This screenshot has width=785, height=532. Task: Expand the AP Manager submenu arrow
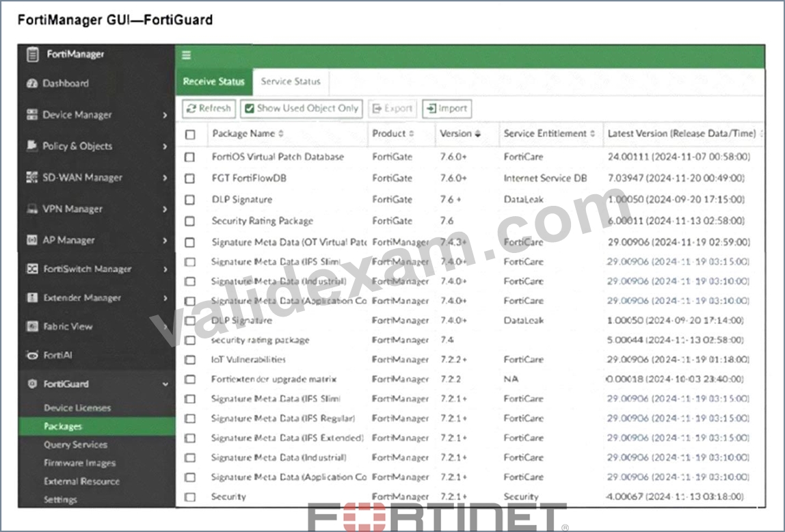[x=165, y=241]
